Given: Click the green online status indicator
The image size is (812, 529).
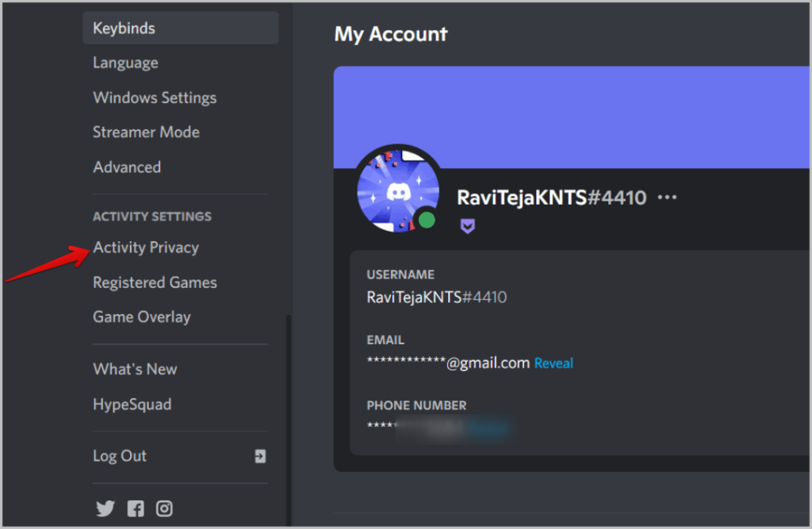Looking at the screenshot, I should 427,220.
